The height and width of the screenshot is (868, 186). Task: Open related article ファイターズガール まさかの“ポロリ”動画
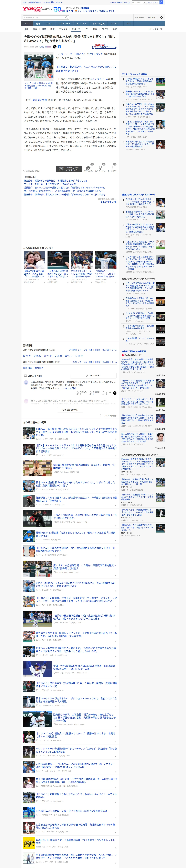(50, 184)
